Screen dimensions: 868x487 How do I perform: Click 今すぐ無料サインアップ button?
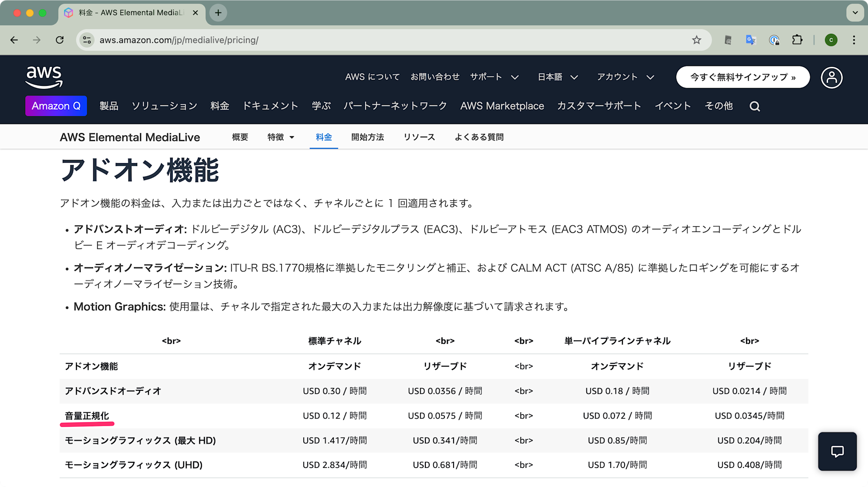pos(743,77)
